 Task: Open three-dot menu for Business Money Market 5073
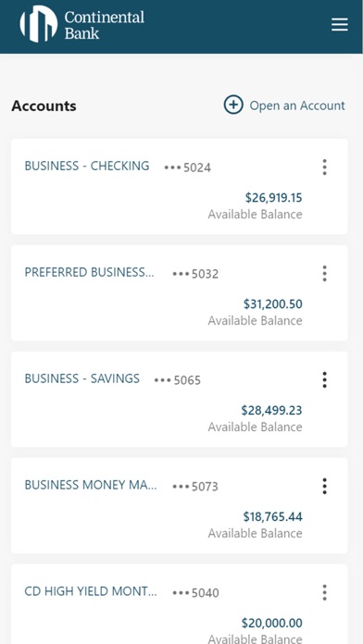click(324, 487)
